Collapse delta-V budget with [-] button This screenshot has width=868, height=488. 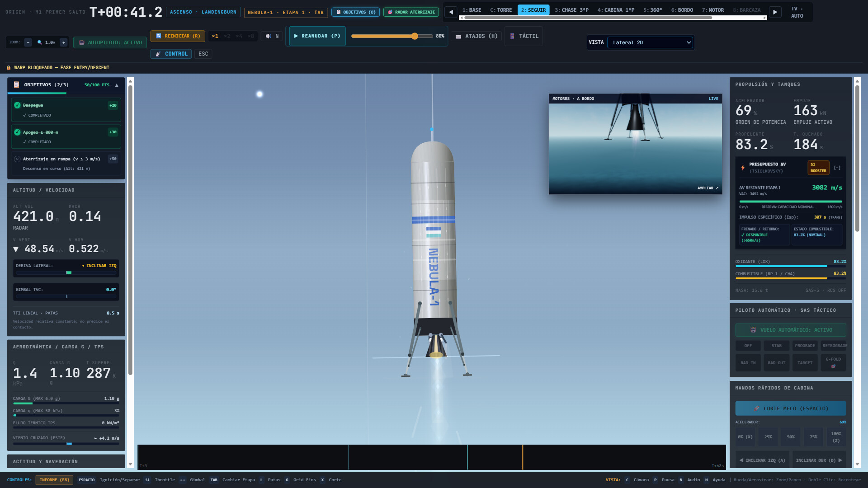[x=837, y=168]
